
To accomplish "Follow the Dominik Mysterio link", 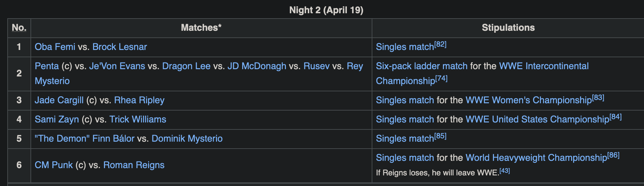I will [187, 139].
